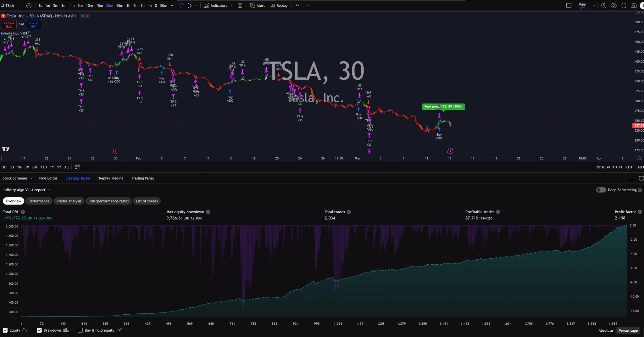The image size is (644, 337).
Task: Start bar Replay mode
Action: point(279,6)
